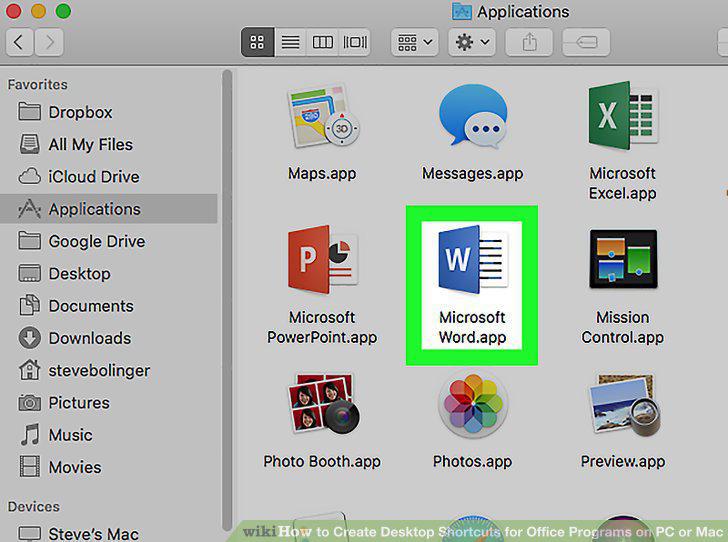Switch to column view
The image size is (728, 542).
[322, 42]
